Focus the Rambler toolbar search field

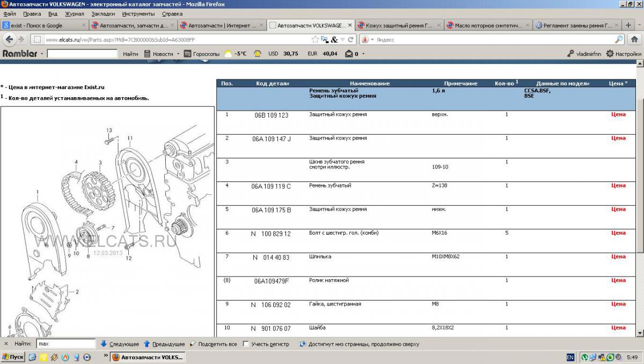coord(82,54)
